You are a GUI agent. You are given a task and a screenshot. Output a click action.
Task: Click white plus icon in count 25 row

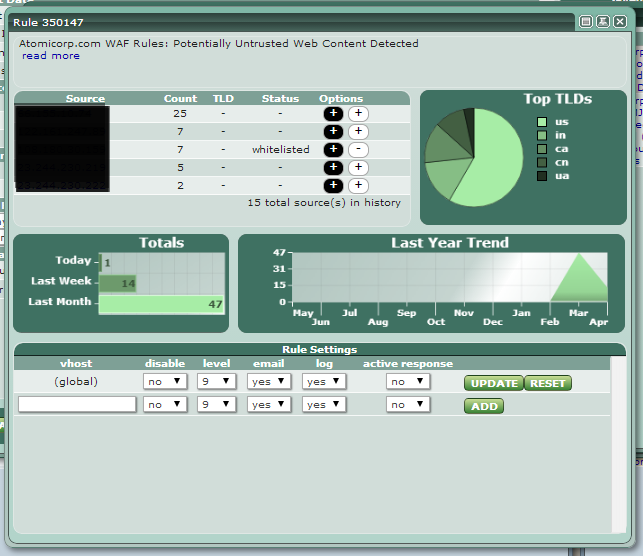click(358, 114)
